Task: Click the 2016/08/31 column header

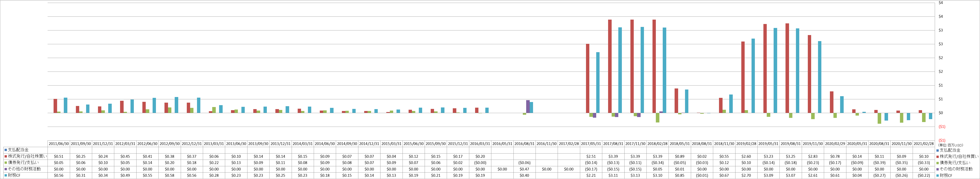Action: [524, 144]
